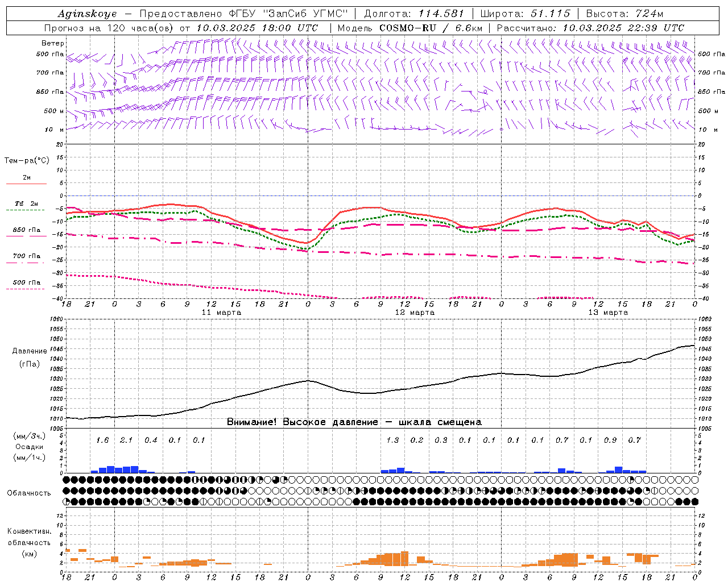Click 'Рассчитано: 10.03.2025 22:39 UTC' text
This screenshot has height=582, width=728.
[590, 28]
